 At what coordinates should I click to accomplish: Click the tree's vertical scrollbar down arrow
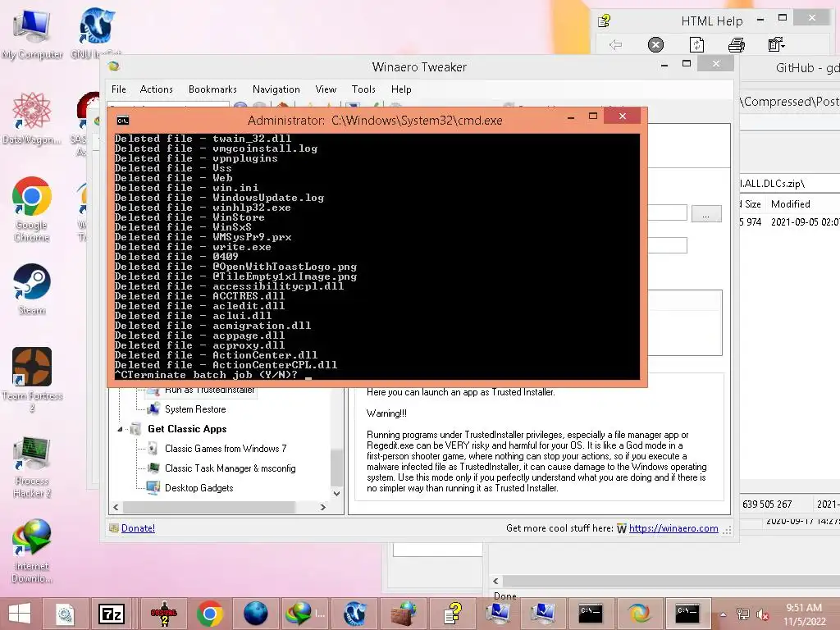(336, 493)
